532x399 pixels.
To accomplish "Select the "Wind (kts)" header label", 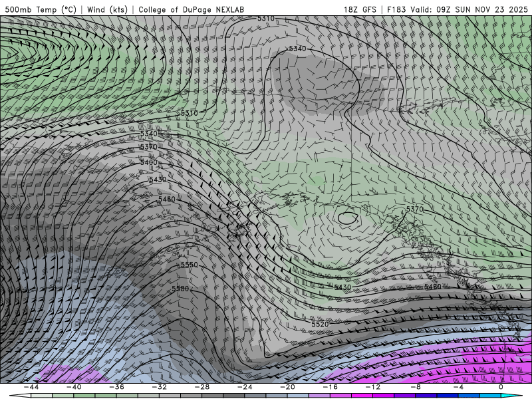I will 107,9.
